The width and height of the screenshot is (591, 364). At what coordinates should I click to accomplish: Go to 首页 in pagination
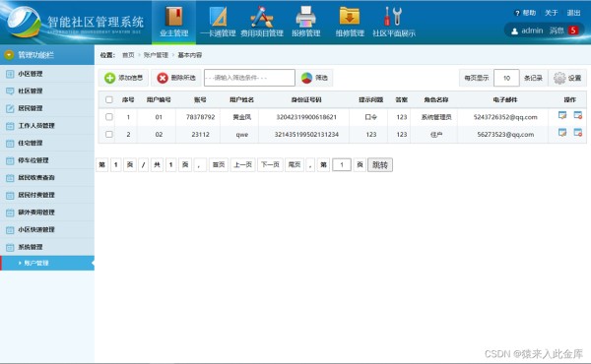pos(219,165)
